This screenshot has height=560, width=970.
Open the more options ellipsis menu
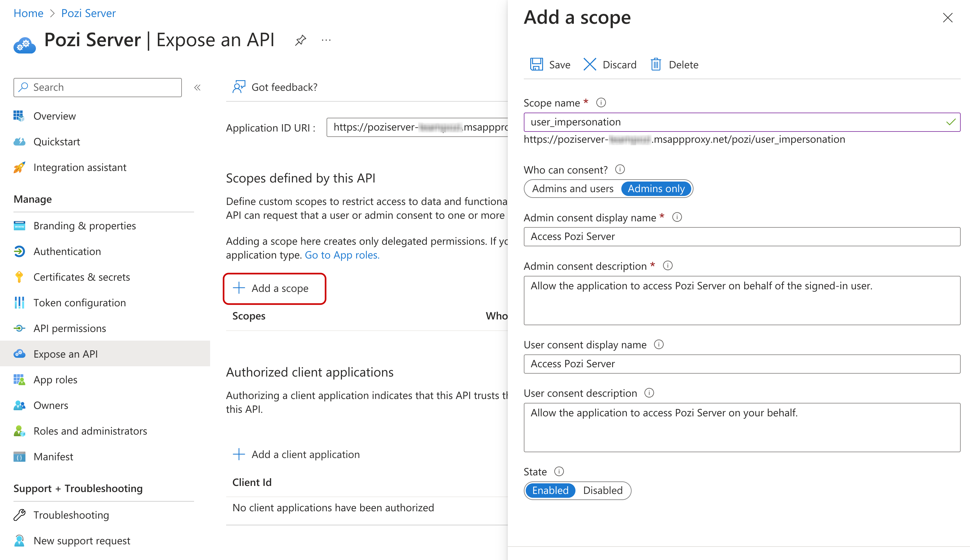tap(326, 40)
